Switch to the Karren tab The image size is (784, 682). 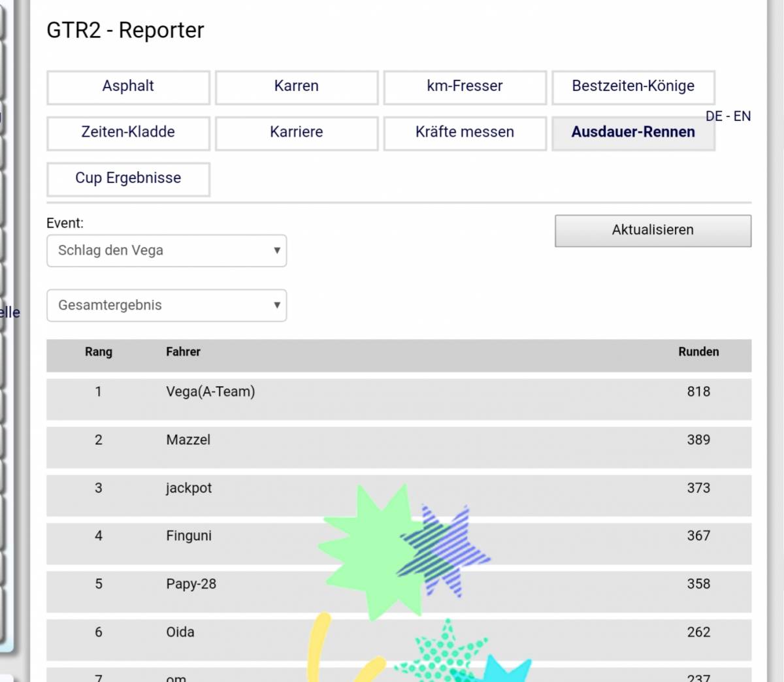(x=297, y=87)
